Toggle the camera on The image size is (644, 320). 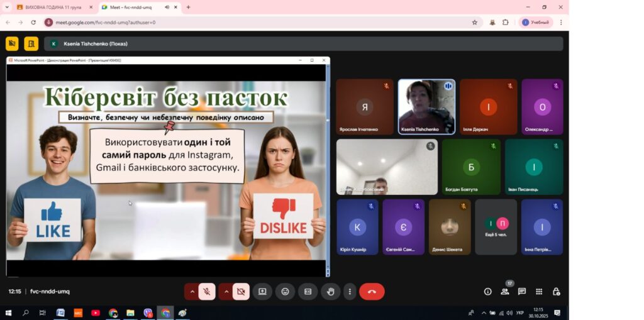[240, 292]
